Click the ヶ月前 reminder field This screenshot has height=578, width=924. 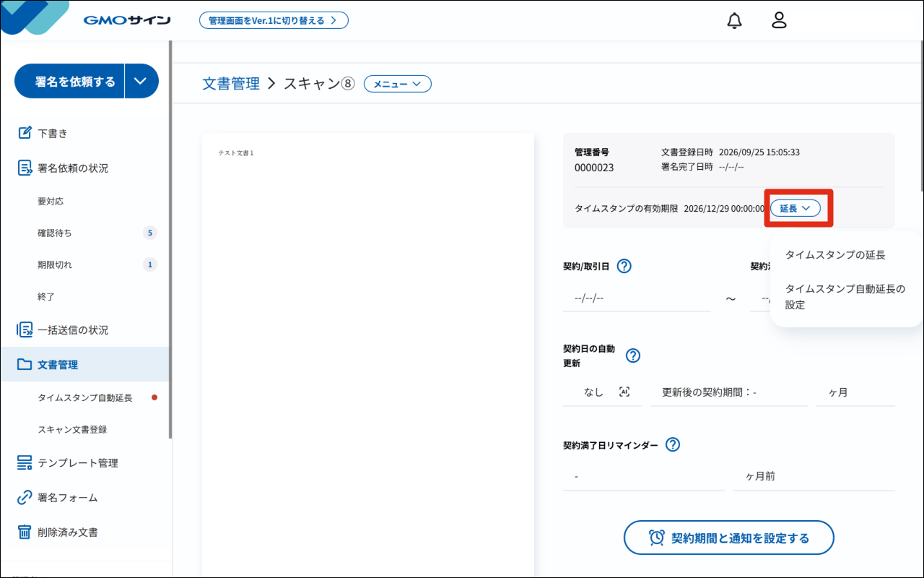[x=814, y=477]
